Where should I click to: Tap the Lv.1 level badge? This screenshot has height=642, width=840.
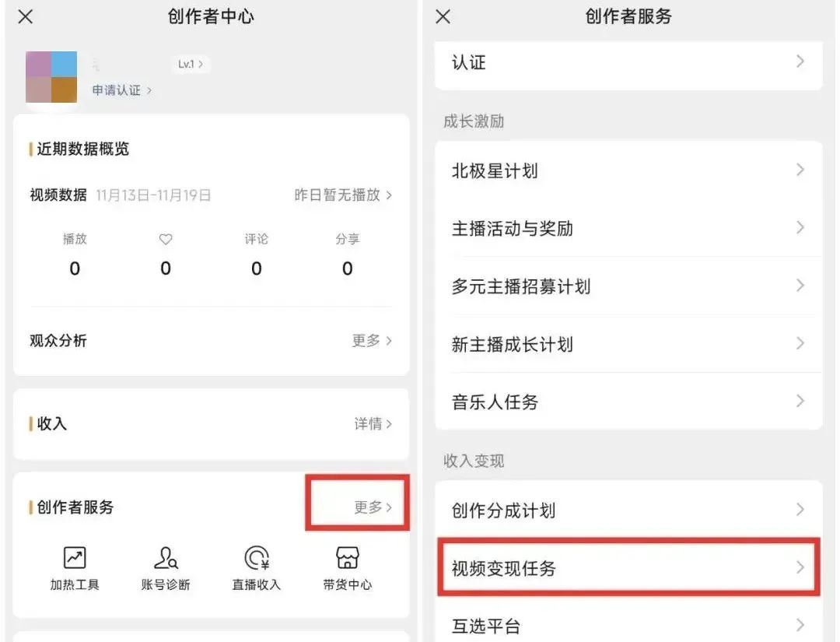coord(191,65)
